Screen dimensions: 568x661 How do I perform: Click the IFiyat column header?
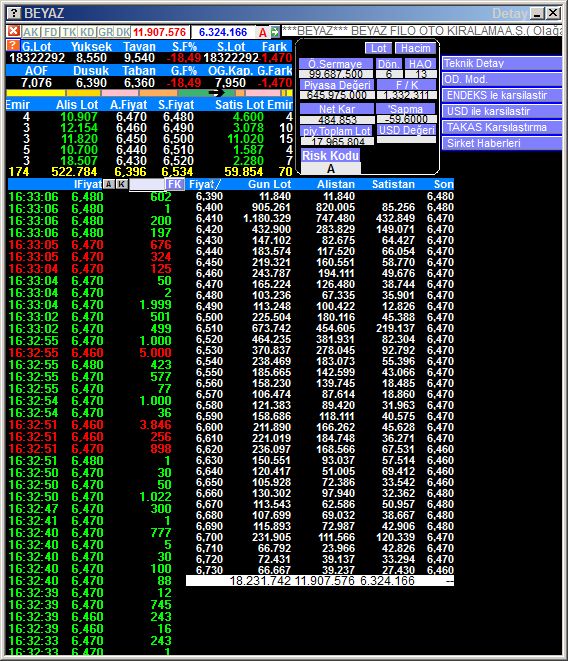[x=88, y=184]
